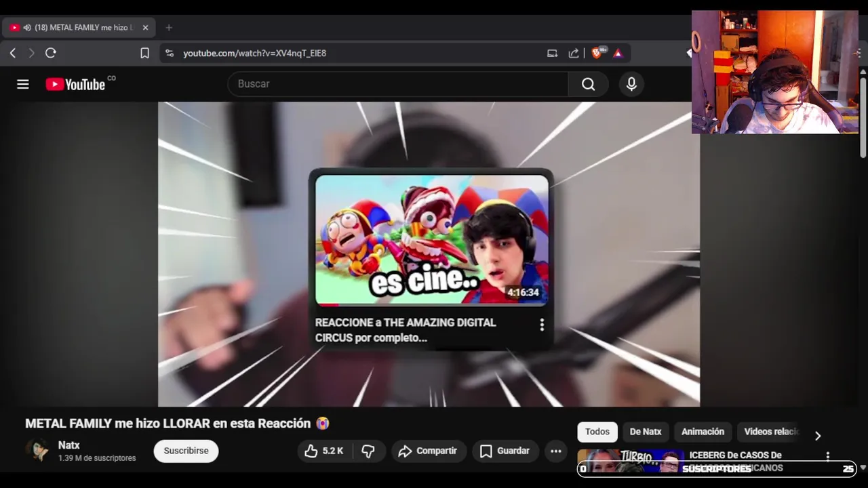This screenshot has height=488, width=868.
Task: Select the Todos filter chip
Action: pyautogui.click(x=597, y=432)
